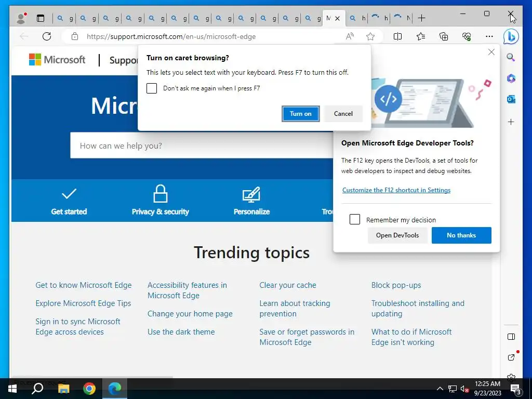The image size is (532, 399).
Task: Switch to the first search tab
Action: [x=64, y=18]
